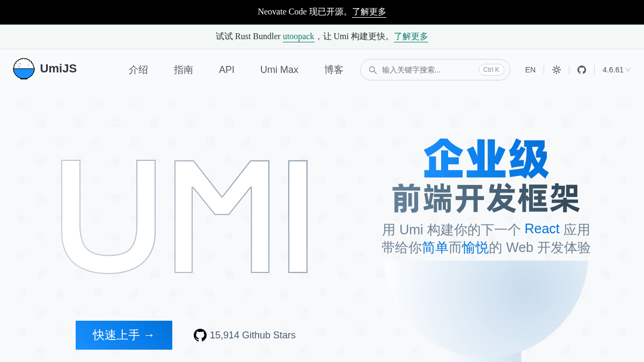This screenshot has height=362, width=644.
Task: Open the GitHub icon in navbar
Action: (x=582, y=70)
